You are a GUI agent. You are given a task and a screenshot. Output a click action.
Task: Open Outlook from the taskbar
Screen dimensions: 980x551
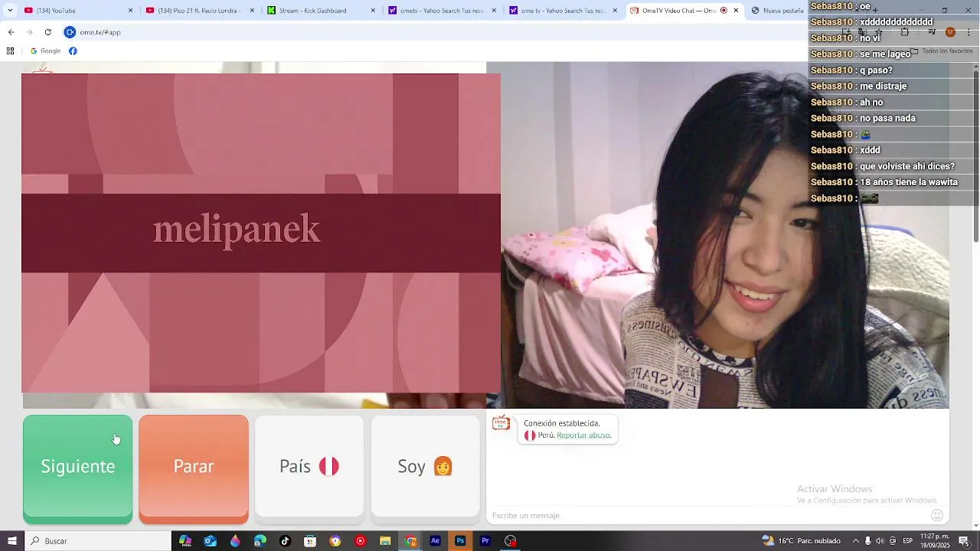210,541
